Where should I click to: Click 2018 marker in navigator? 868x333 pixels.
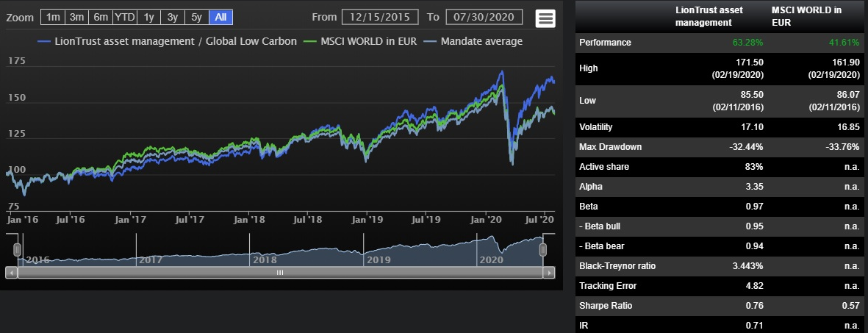(264, 260)
